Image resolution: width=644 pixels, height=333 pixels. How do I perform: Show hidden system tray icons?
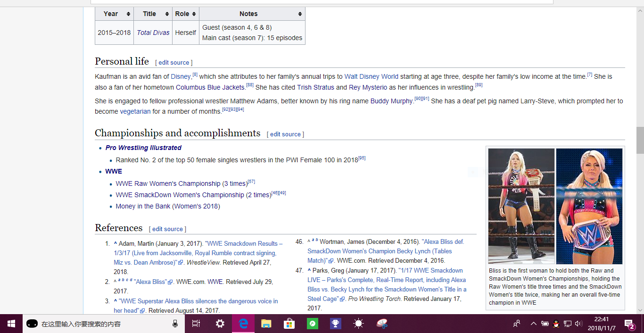(x=534, y=324)
